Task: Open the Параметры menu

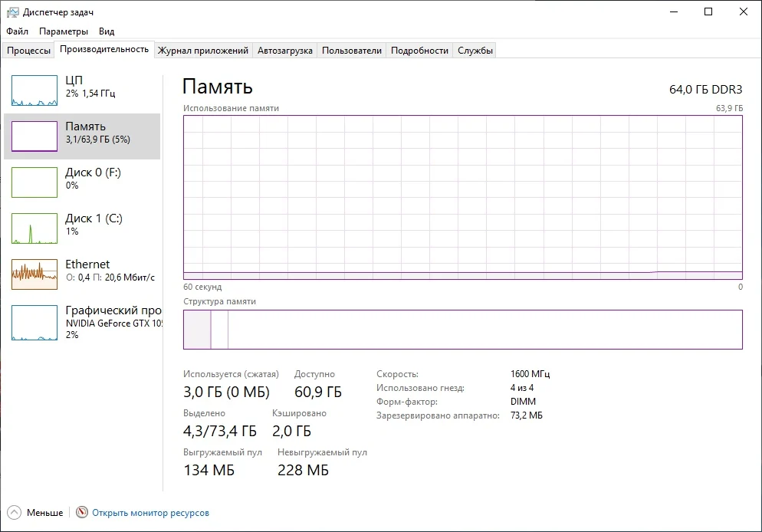Action: pos(64,31)
